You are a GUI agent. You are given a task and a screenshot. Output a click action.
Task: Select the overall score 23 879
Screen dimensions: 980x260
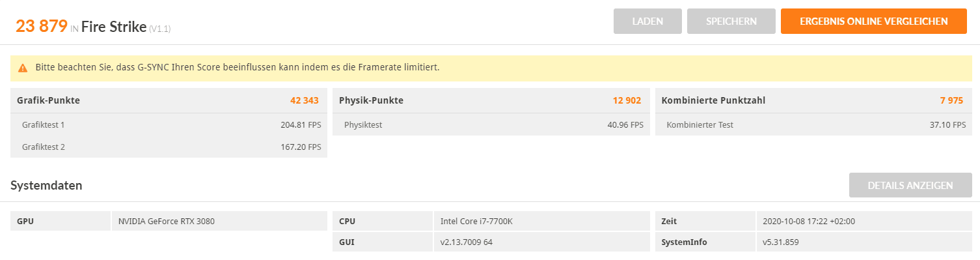click(x=42, y=26)
